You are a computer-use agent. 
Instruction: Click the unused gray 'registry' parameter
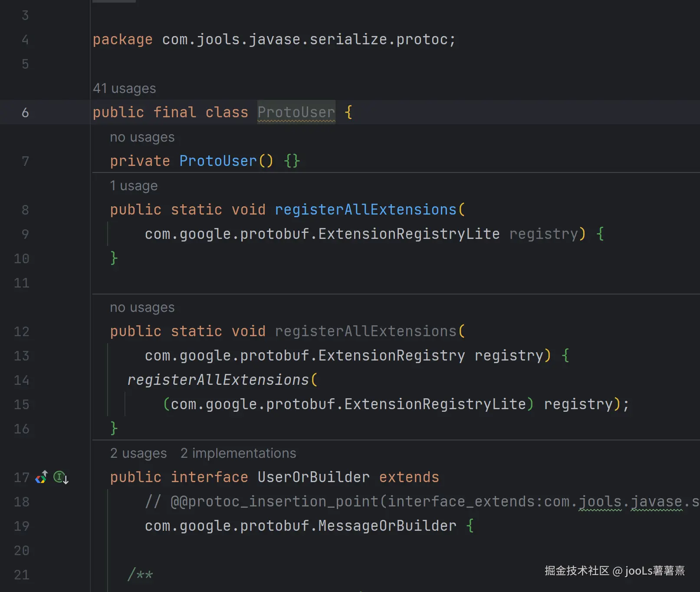pyautogui.click(x=543, y=234)
